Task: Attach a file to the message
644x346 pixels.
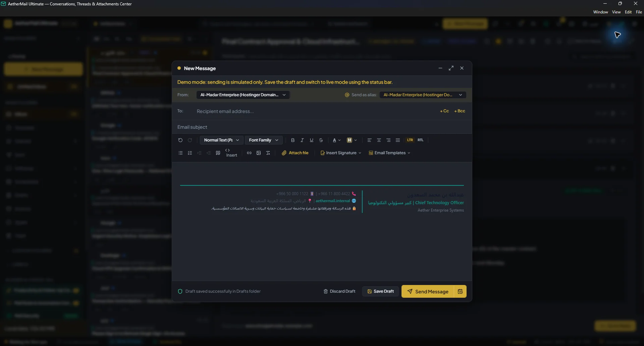Action: click(295, 153)
